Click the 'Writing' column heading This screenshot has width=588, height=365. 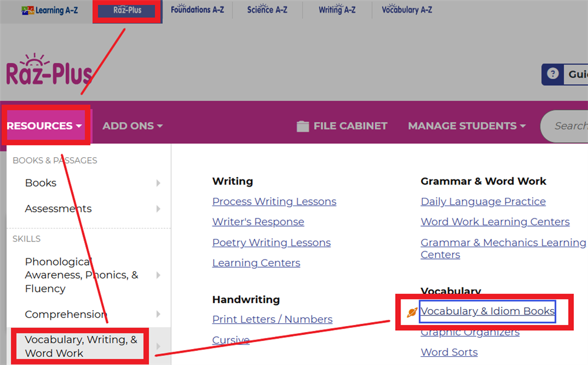coord(232,181)
